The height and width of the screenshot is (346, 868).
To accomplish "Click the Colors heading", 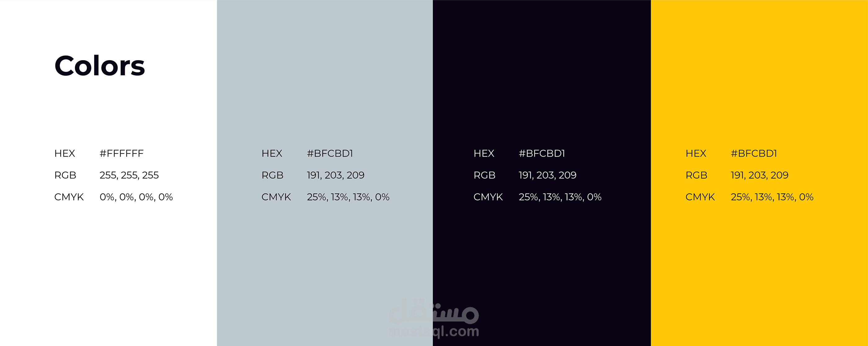I will coord(100,65).
